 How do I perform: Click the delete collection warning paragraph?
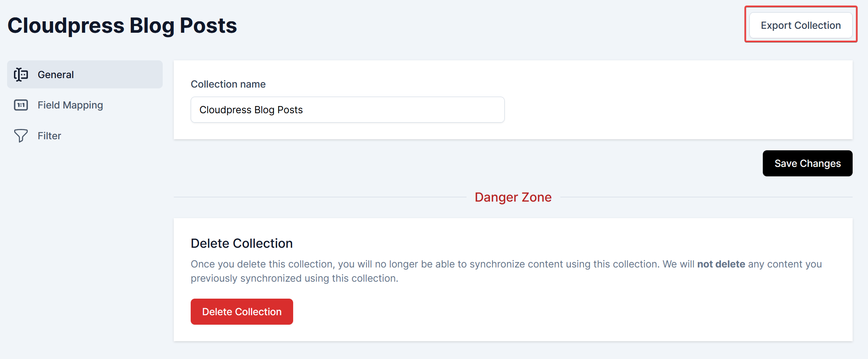pyautogui.click(x=394, y=271)
